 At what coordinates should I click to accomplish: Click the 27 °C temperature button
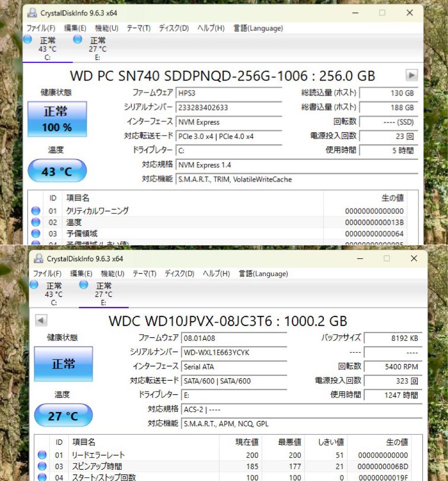click(64, 416)
